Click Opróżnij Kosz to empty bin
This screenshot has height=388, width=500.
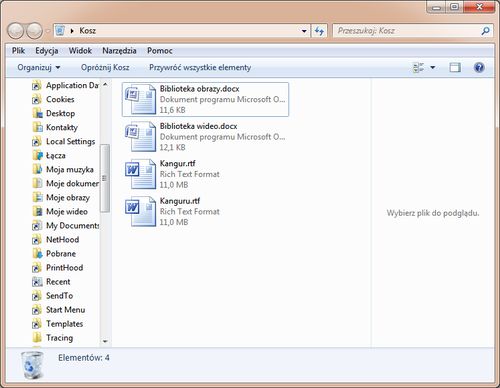point(105,68)
